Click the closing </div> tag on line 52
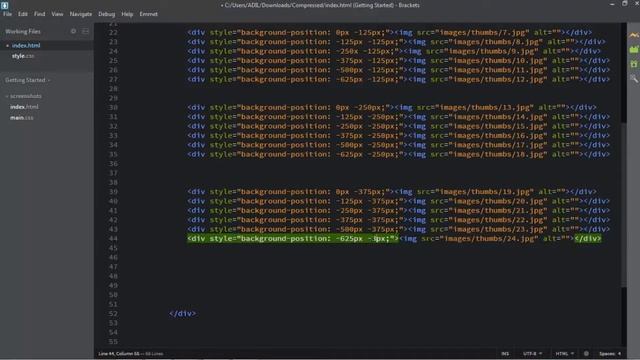Viewport: 640px width, 360px height. [182, 314]
